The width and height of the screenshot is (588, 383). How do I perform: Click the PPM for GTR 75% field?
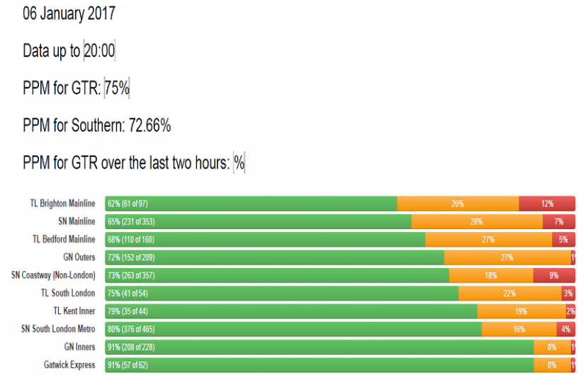point(117,88)
